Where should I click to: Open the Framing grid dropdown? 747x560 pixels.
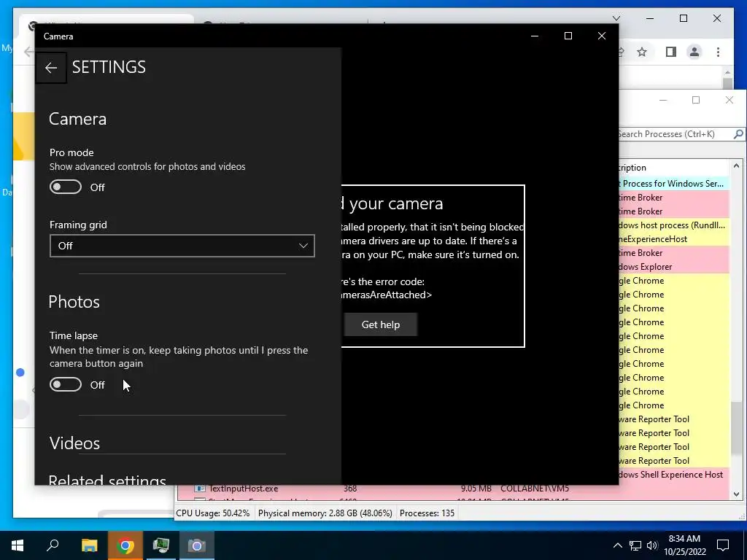182,246
